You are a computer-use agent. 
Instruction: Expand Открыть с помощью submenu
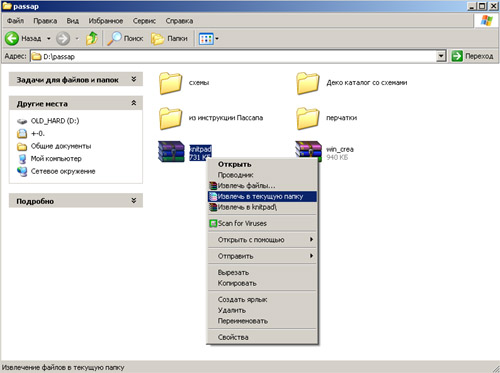point(262,240)
